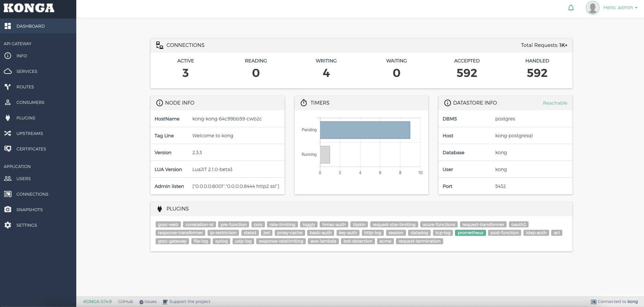Click hostname kong-kong-64c99bb59-cwb2c

tap(227, 119)
